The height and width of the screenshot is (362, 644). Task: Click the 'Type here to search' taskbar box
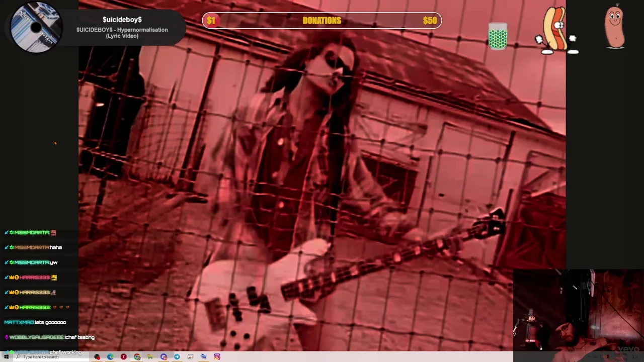50,357
